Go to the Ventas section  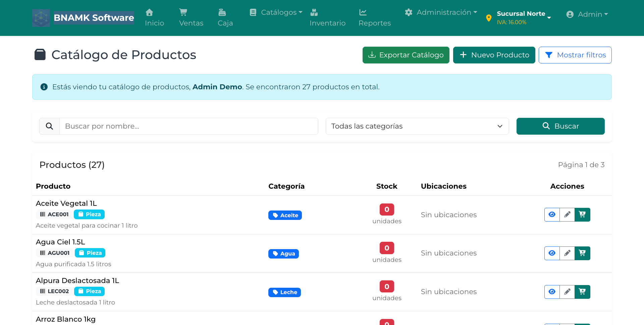tap(191, 17)
